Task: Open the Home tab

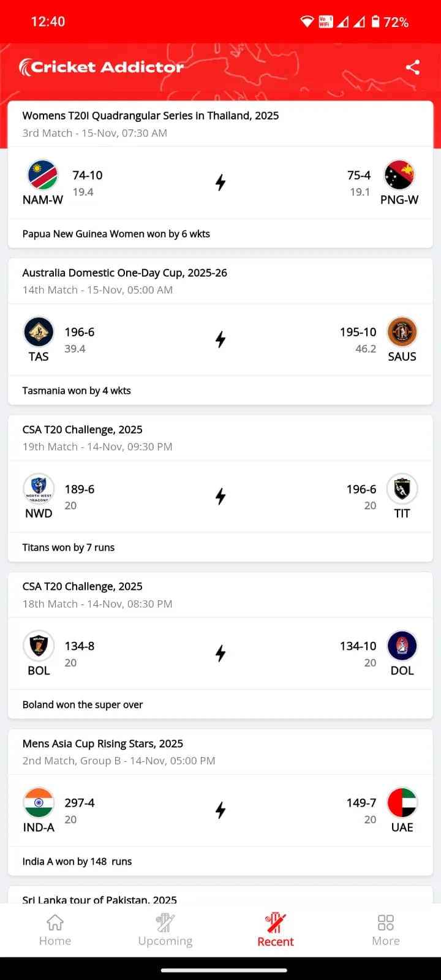Action: pyautogui.click(x=55, y=930)
